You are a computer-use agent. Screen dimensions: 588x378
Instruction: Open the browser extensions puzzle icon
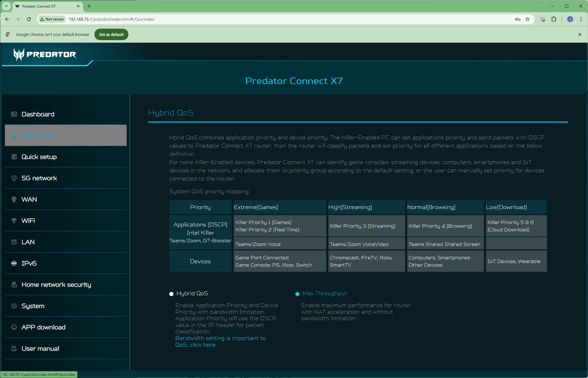pyautogui.click(x=554, y=19)
